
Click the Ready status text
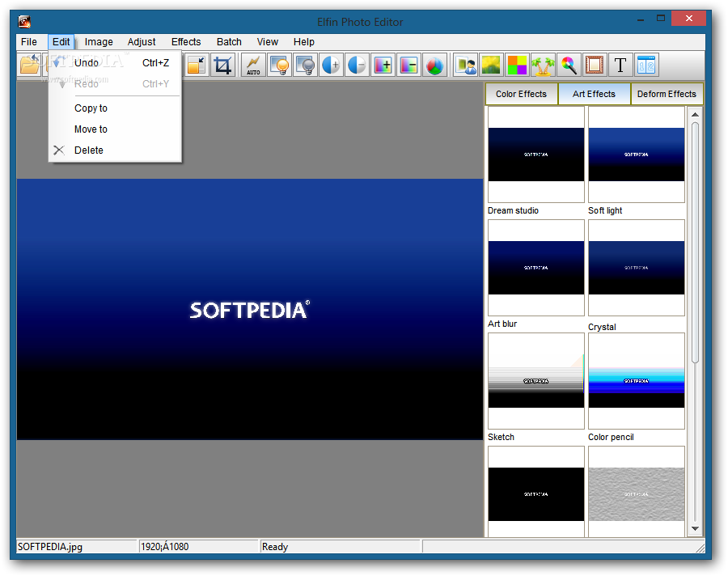[275, 547]
